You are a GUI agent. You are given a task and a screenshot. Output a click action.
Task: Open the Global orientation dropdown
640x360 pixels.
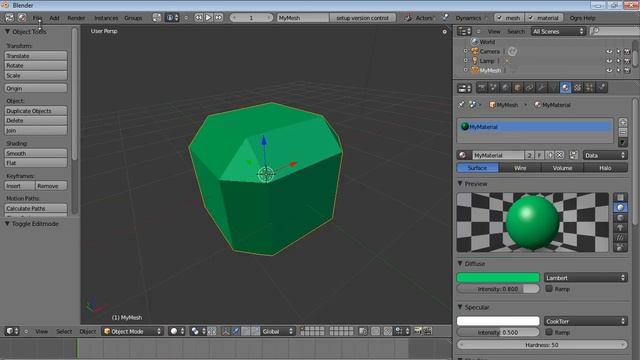tap(278, 331)
